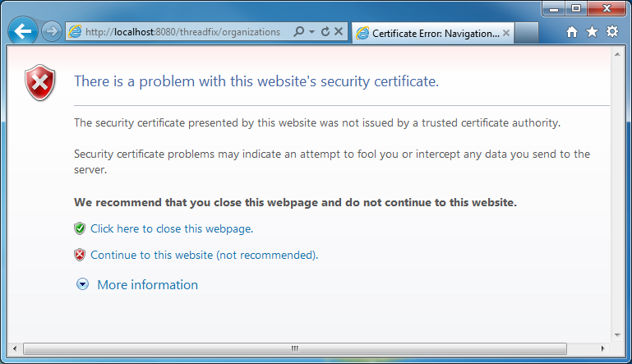632x364 pixels.
Task: Close the Certificate Error tab
Action: tap(506, 33)
